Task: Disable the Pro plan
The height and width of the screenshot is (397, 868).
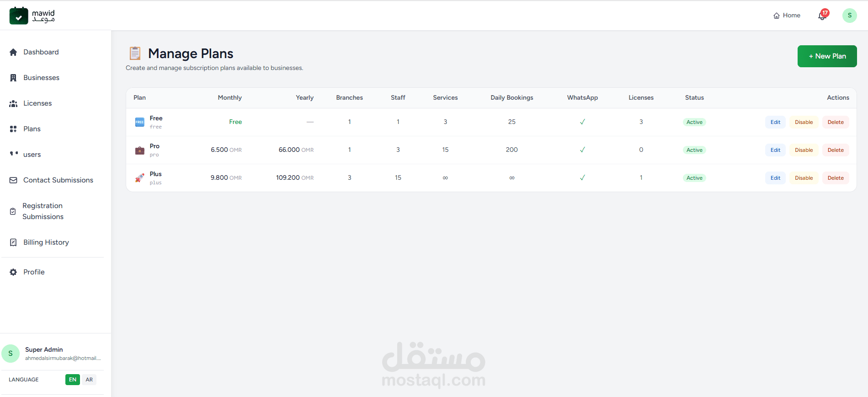Action: 804,150
